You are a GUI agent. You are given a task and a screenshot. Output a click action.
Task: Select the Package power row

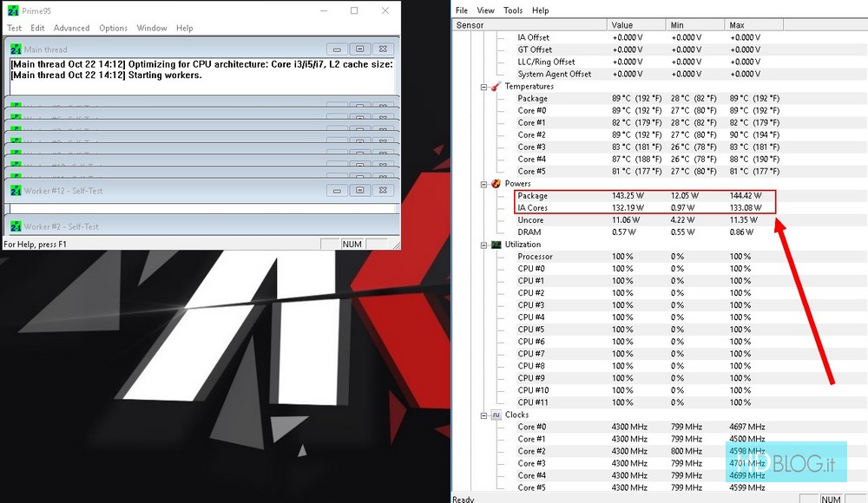coord(533,196)
